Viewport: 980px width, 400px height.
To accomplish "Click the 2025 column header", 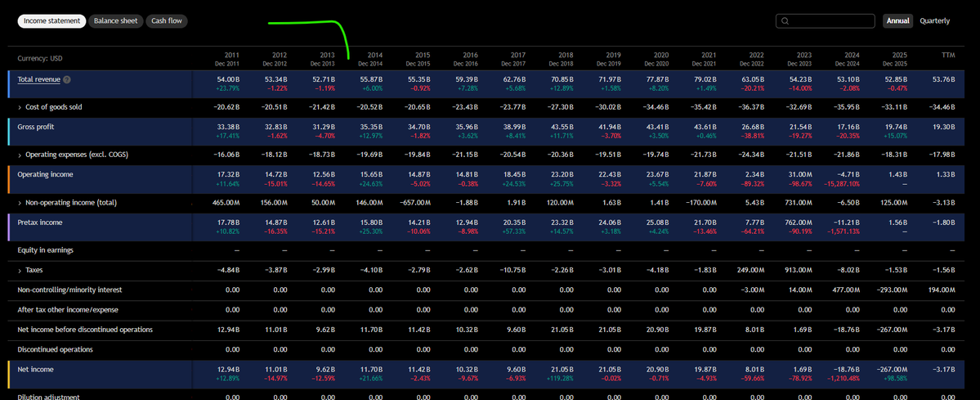I will [896, 59].
